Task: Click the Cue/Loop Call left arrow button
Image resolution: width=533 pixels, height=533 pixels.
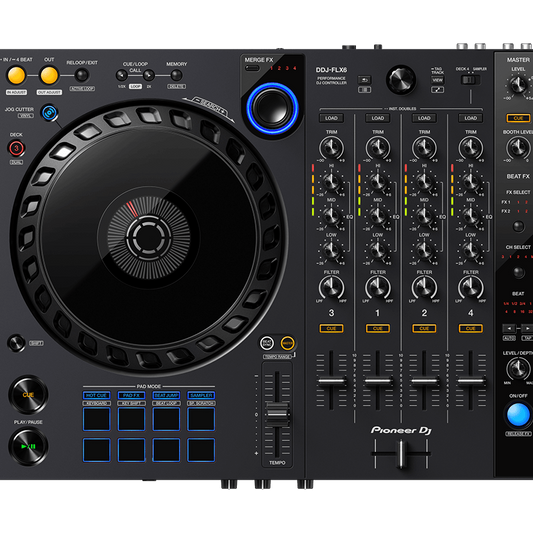Action: (121, 75)
